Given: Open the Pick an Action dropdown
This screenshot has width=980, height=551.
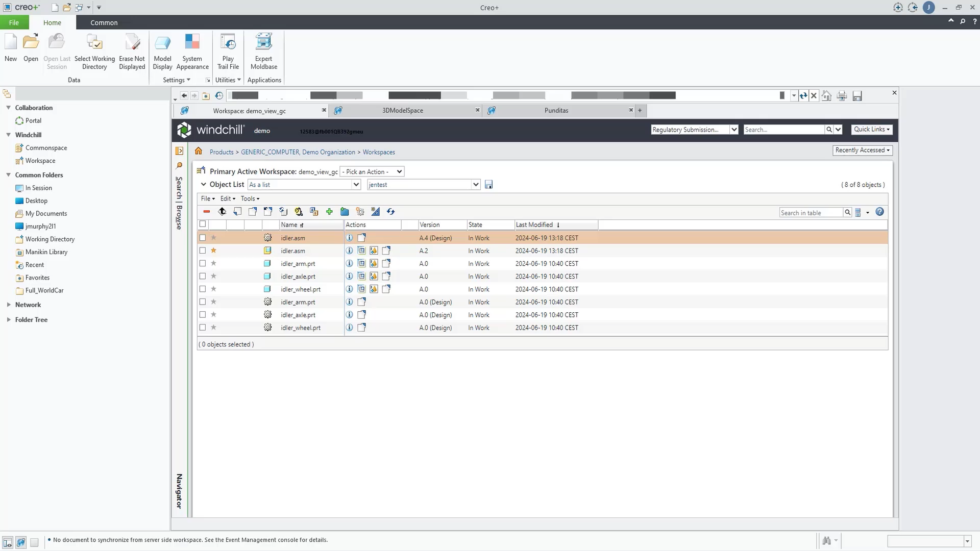Looking at the screenshot, I should (372, 172).
